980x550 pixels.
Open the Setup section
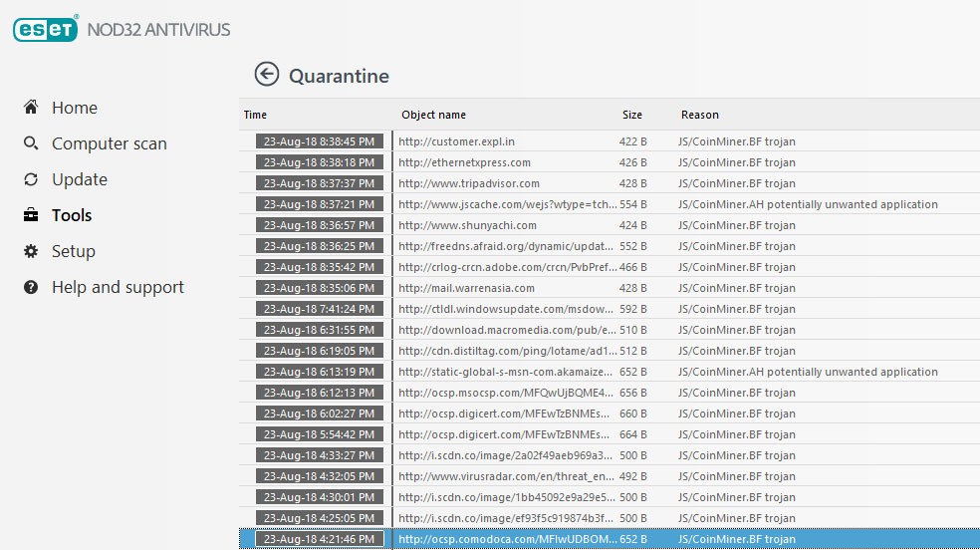click(x=74, y=251)
